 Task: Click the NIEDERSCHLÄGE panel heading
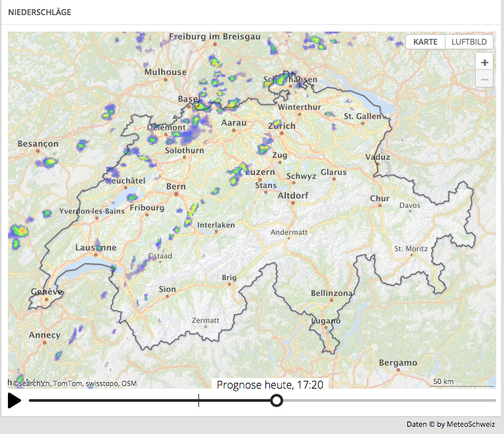click(39, 12)
